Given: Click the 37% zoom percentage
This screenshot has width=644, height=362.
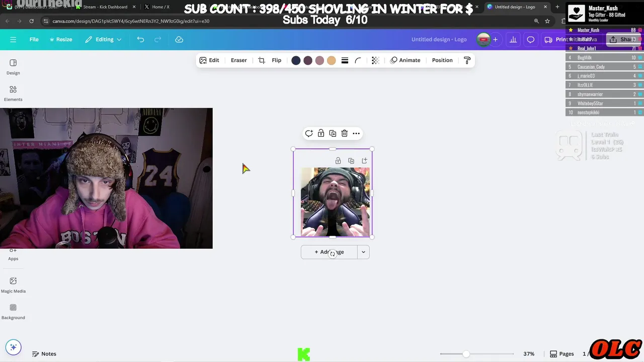Looking at the screenshot, I should pyautogui.click(x=529, y=354).
